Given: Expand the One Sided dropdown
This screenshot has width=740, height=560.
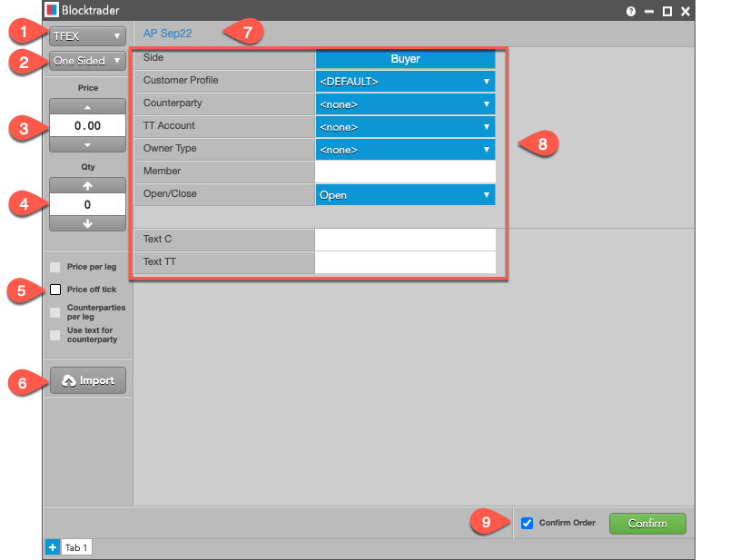Looking at the screenshot, I should click(87, 61).
